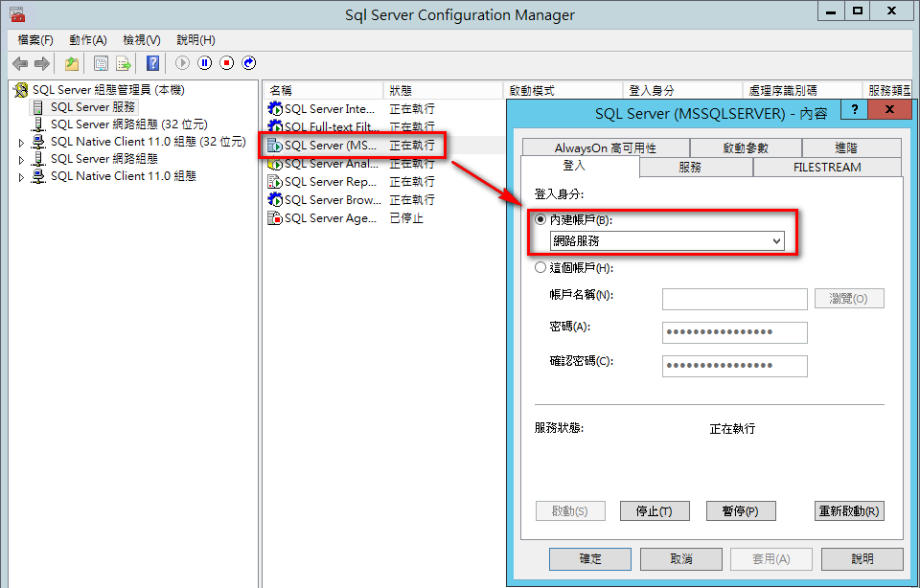920x588 pixels.
Task: Click the SQL Native Client 11.0 組態 (32 位元) icon
Action: click(38, 142)
